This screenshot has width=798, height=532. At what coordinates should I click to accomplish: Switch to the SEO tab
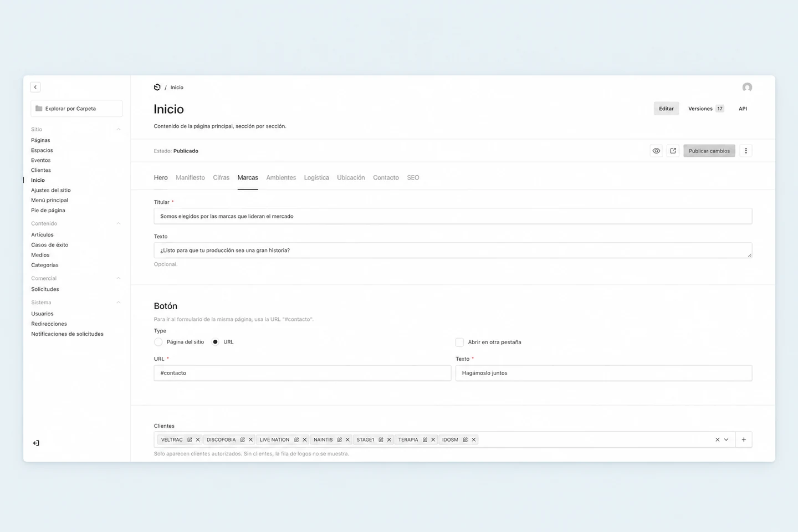[x=413, y=177]
